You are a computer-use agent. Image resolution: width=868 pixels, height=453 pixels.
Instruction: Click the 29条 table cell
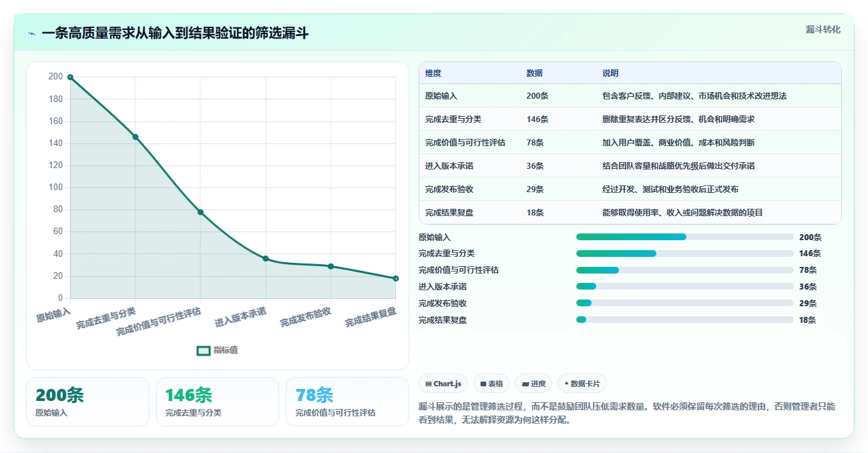pyautogui.click(x=559, y=189)
